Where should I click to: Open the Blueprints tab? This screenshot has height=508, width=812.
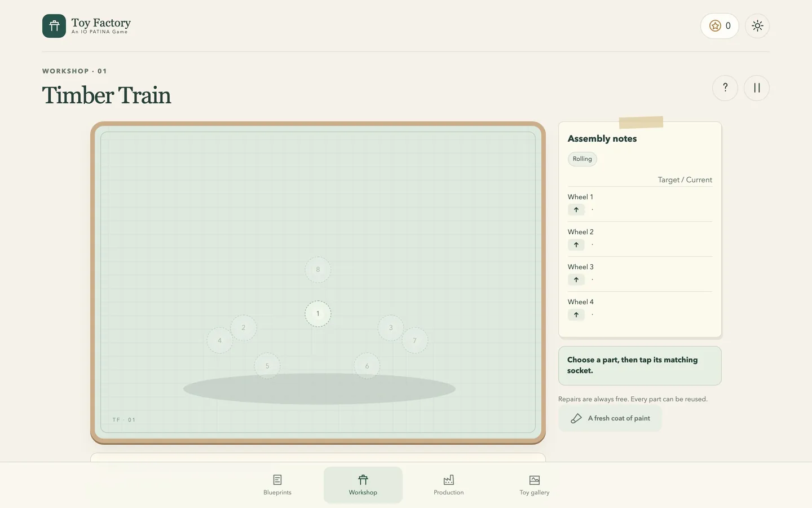click(x=277, y=485)
